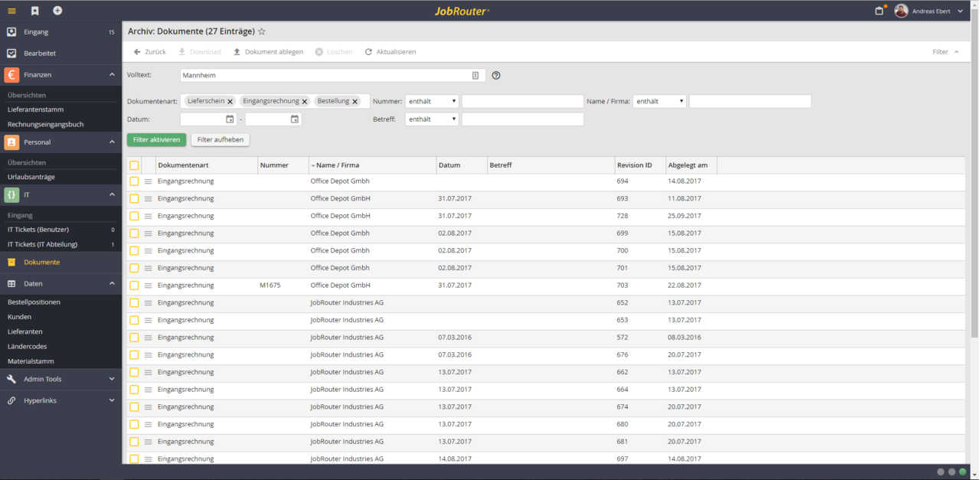Expand the Admin Tools section

[112, 380]
